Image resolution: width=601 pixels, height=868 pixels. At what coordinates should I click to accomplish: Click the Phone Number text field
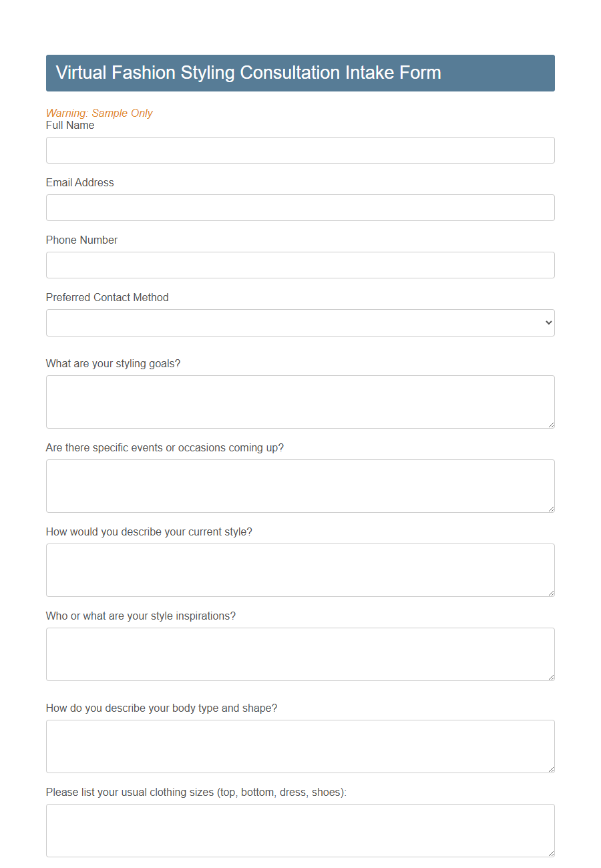(300, 264)
